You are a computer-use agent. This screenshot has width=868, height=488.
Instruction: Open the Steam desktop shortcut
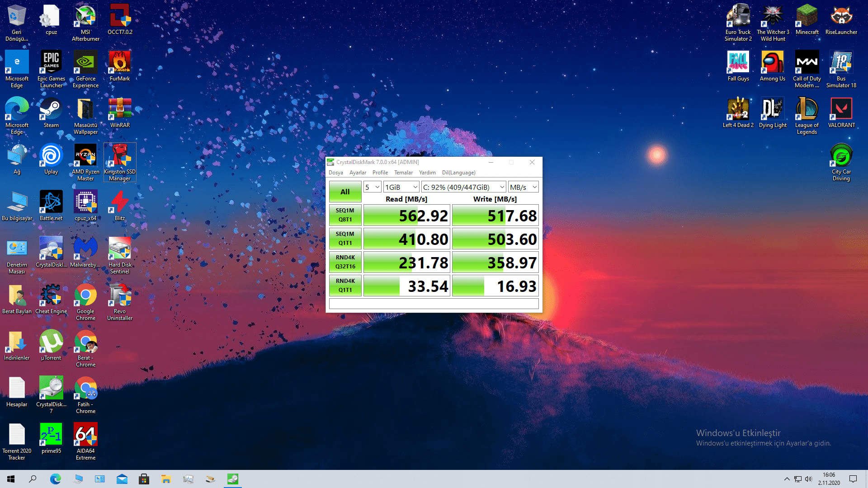tap(51, 110)
